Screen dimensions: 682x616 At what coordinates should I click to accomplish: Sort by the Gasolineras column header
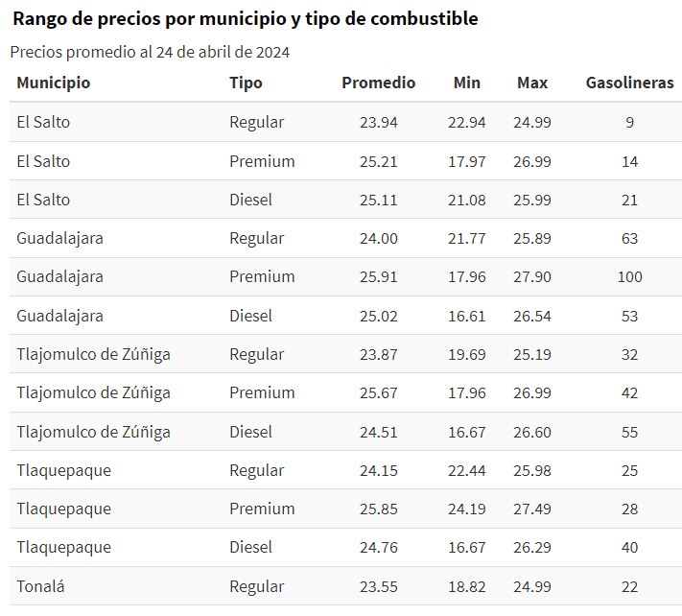(629, 83)
